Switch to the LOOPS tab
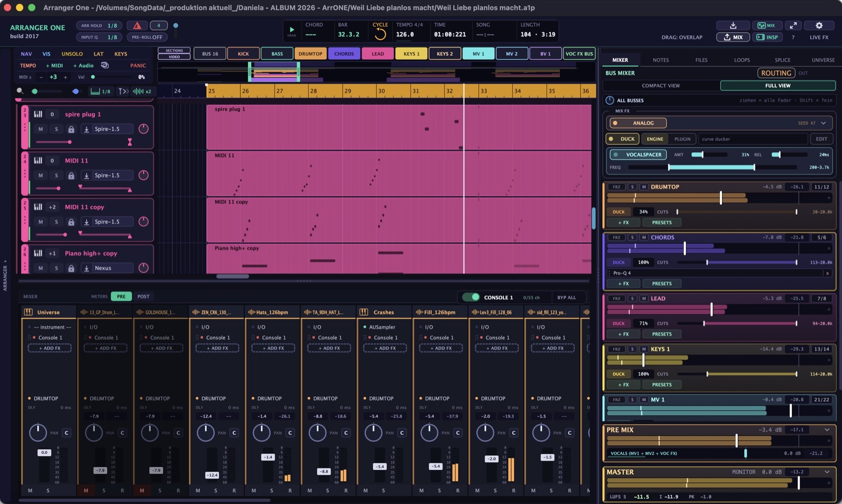The width and height of the screenshot is (842, 504). pos(742,60)
